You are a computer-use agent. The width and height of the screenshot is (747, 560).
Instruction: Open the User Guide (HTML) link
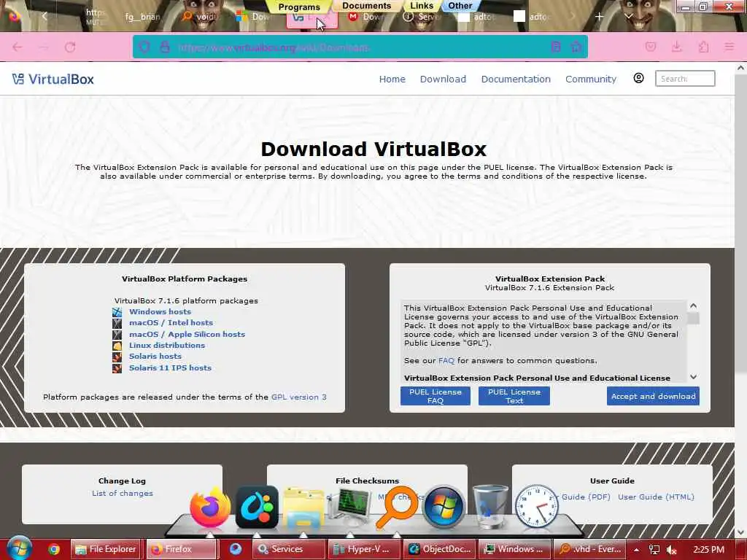656,497
